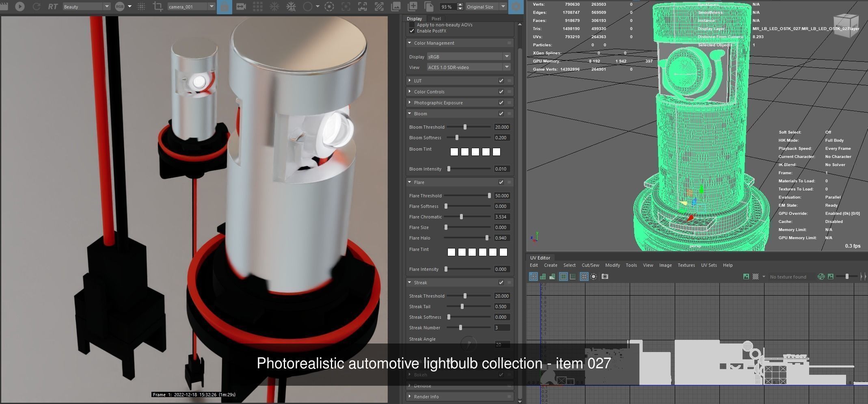Toggle UV Editor grid display icon
This screenshot has height=404, width=868.
click(584, 277)
